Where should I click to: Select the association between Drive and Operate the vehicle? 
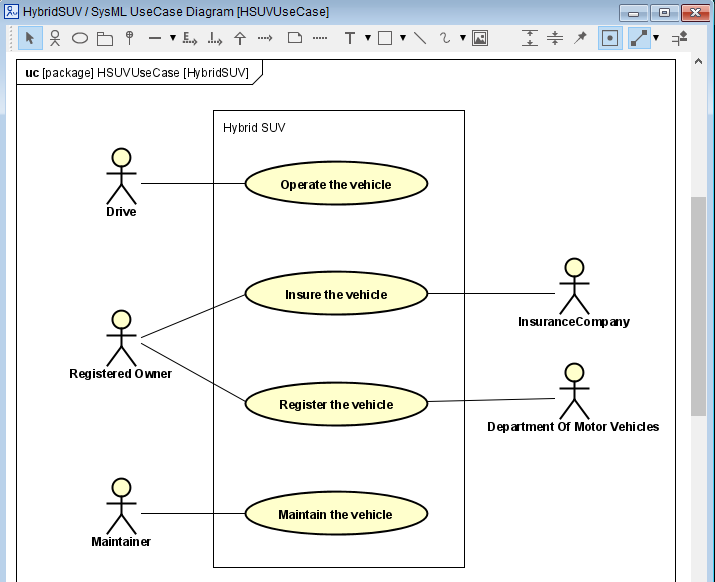[193, 183]
